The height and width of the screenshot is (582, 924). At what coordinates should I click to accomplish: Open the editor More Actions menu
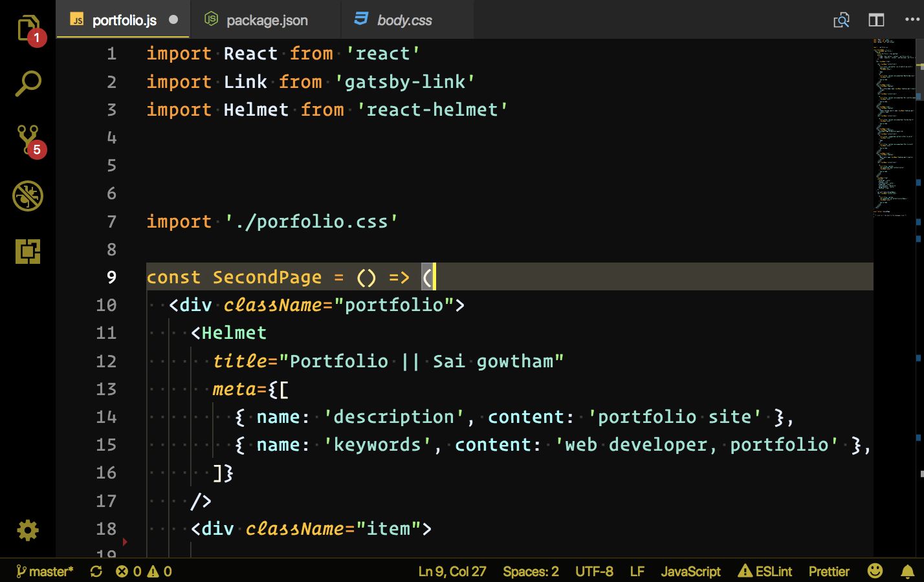coord(912,20)
